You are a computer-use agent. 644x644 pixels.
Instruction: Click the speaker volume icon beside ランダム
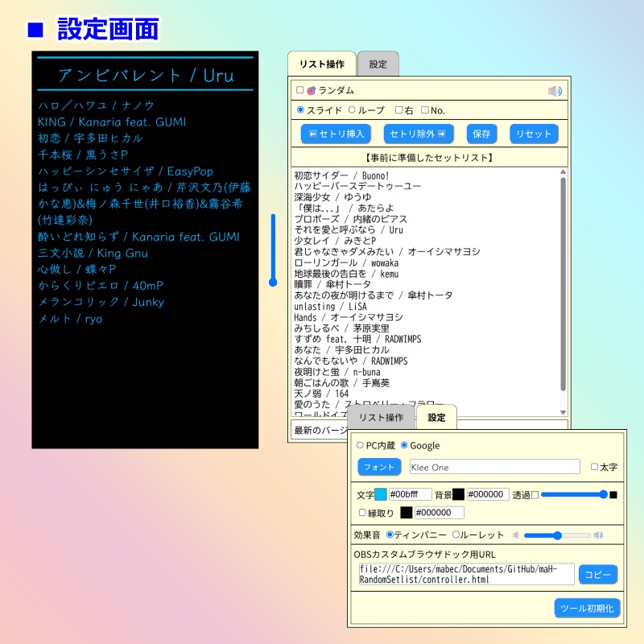point(555,91)
